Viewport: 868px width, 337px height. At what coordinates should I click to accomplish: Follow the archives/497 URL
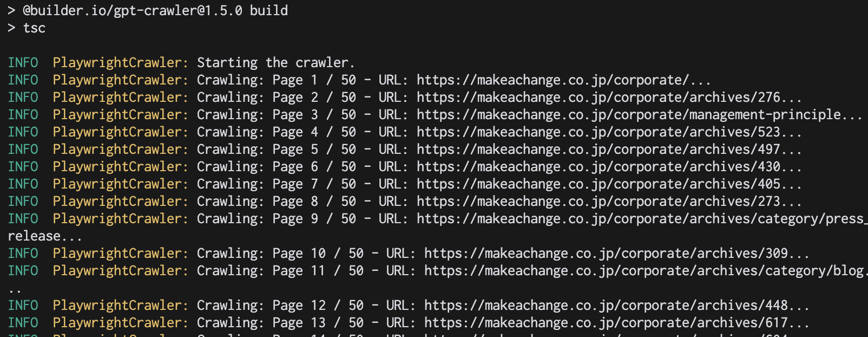[598, 150]
